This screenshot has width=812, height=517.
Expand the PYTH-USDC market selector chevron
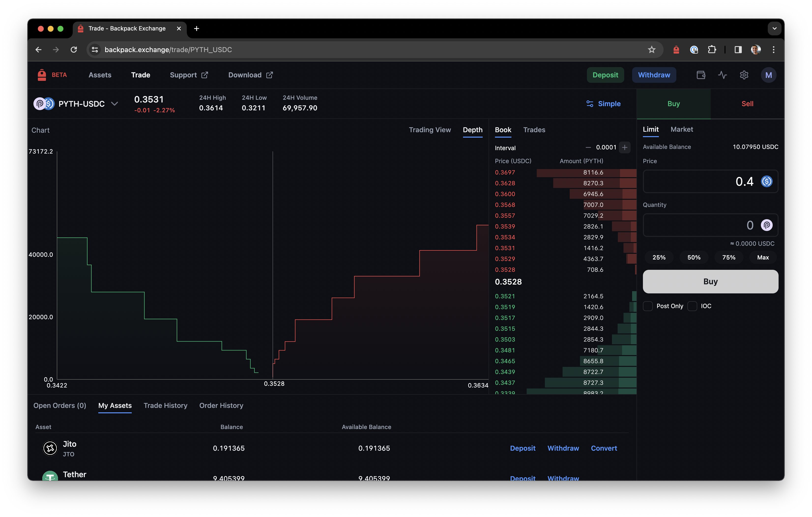tap(115, 103)
